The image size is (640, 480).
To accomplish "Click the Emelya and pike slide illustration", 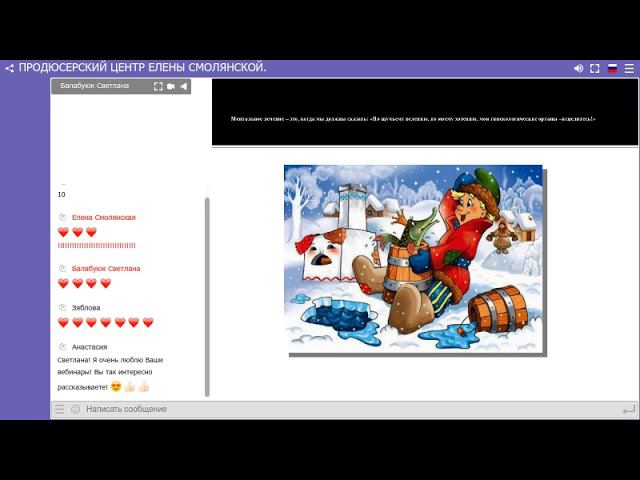I will (x=413, y=259).
